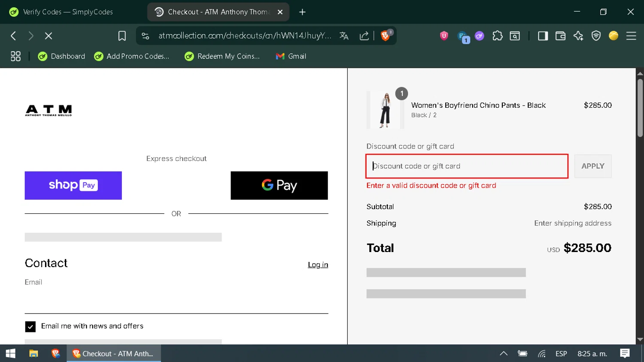
Task: Open Gmail bookmark
Action: (291, 56)
